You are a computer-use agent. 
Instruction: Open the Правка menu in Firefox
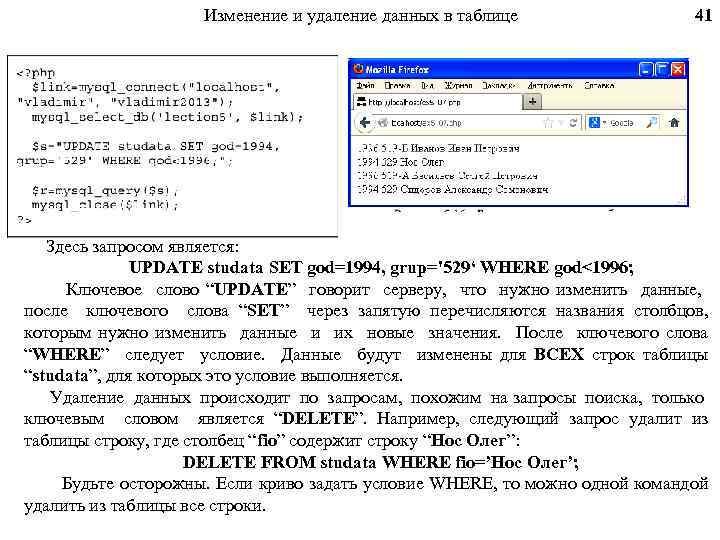(397, 85)
